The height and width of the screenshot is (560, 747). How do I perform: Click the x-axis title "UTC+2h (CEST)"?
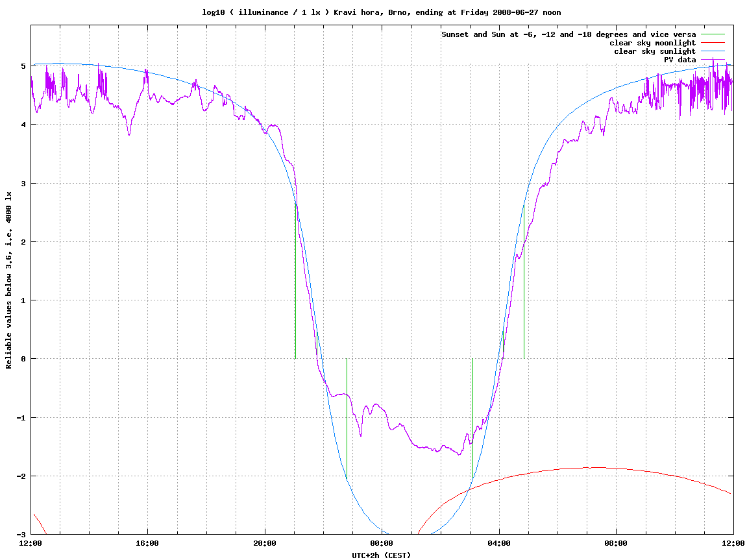click(381, 555)
